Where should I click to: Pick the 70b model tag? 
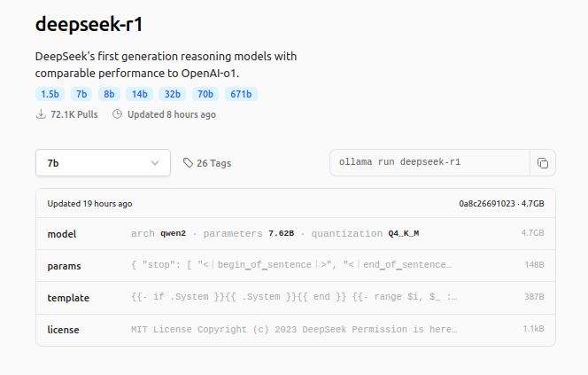coord(205,94)
